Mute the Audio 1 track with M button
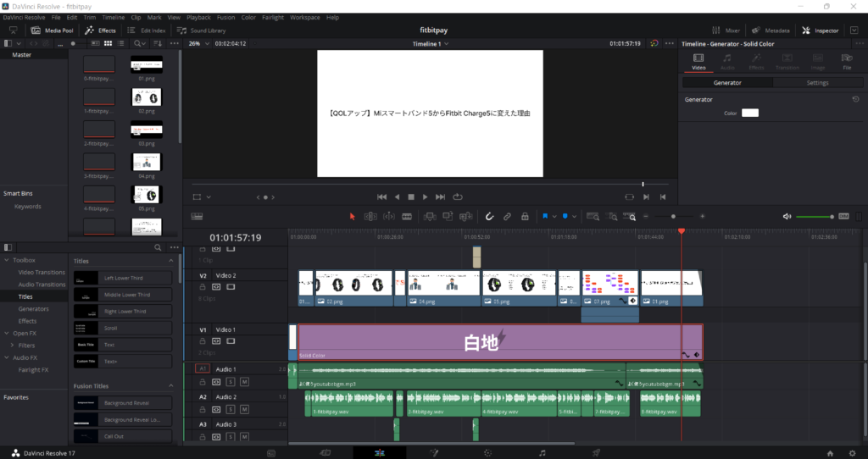The image size is (868, 459). tap(244, 382)
